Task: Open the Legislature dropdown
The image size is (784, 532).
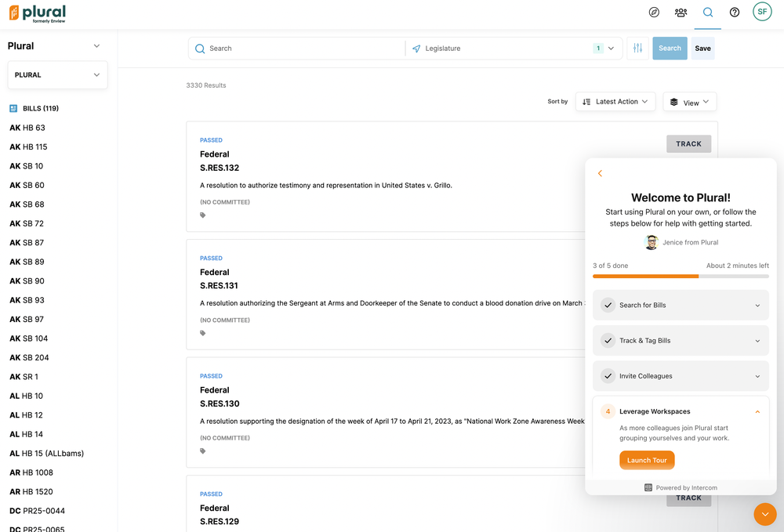Action: tap(514, 49)
